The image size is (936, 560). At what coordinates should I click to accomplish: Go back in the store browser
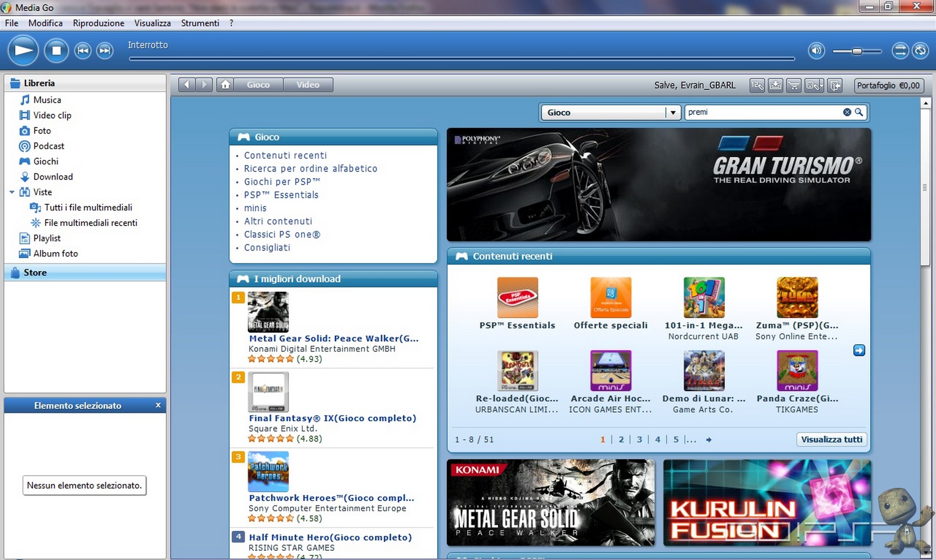tap(187, 84)
